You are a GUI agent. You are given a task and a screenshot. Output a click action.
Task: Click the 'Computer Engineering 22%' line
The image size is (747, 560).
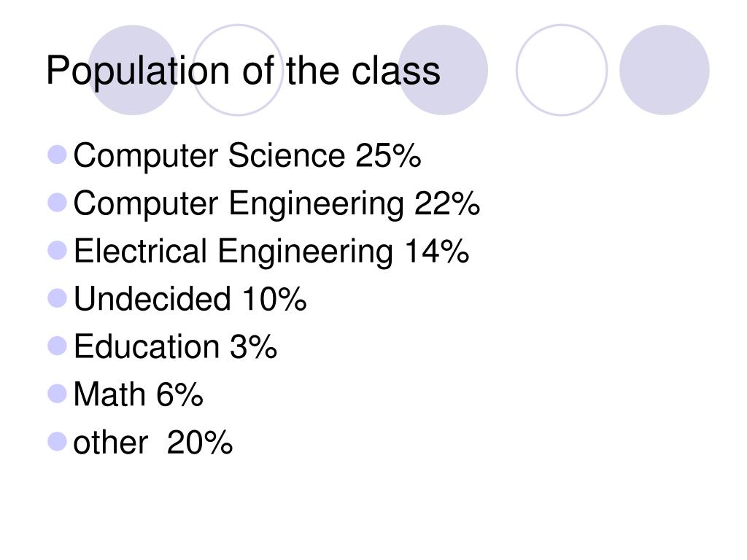pyautogui.click(x=276, y=204)
